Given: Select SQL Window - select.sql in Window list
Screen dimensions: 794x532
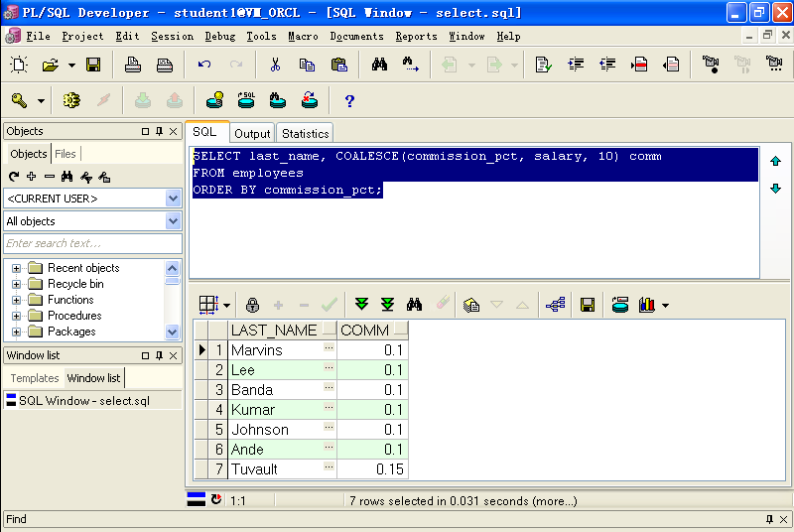Looking at the screenshot, I should pyautogui.click(x=83, y=401).
